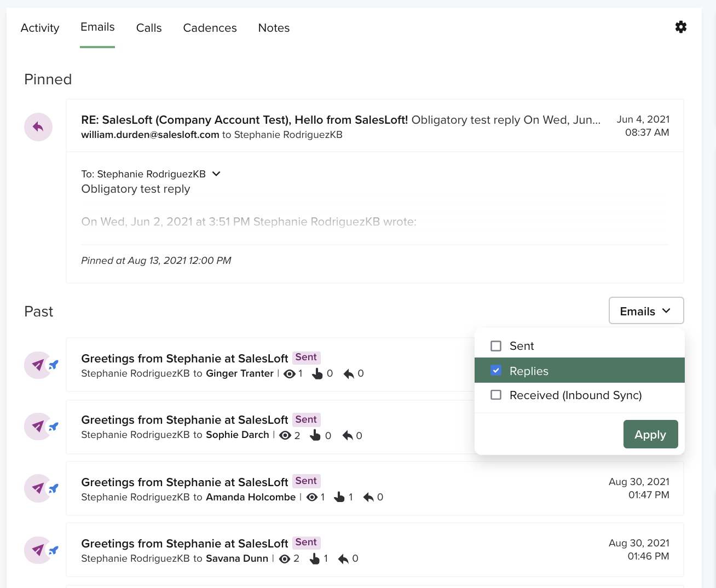Click the blue rocket icon beside Amanda Holcombe email

(54, 488)
